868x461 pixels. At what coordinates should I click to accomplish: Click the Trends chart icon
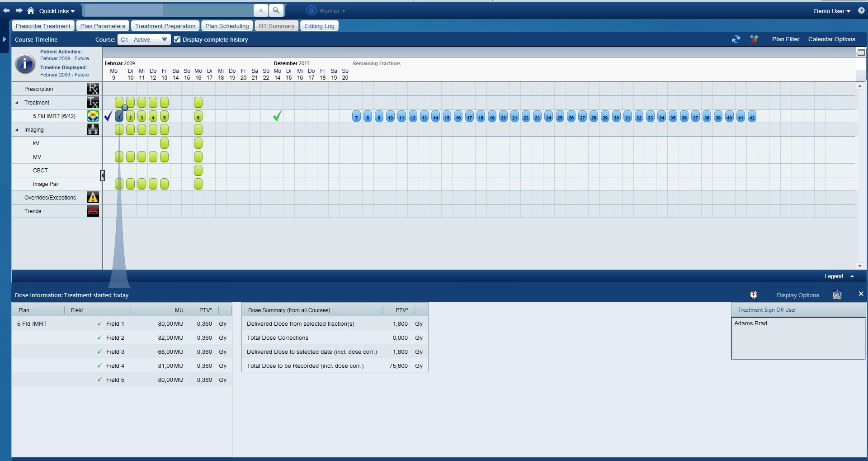[93, 211]
